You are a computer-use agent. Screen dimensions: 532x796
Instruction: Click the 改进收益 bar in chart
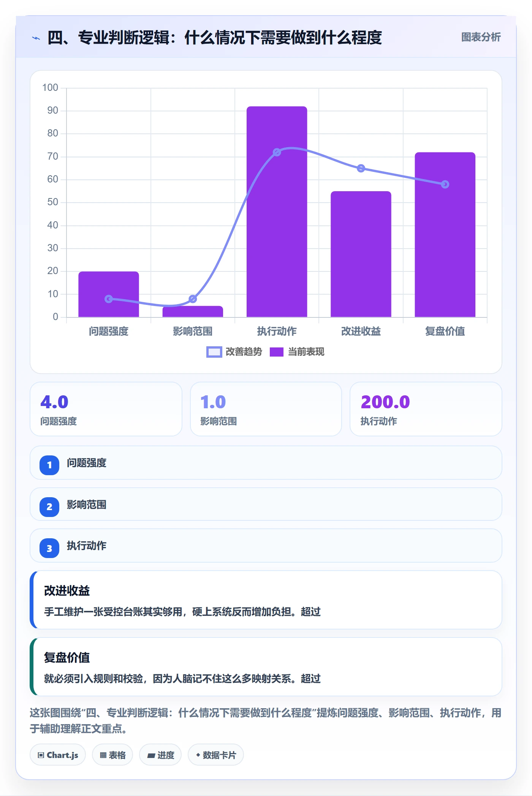(361, 254)
